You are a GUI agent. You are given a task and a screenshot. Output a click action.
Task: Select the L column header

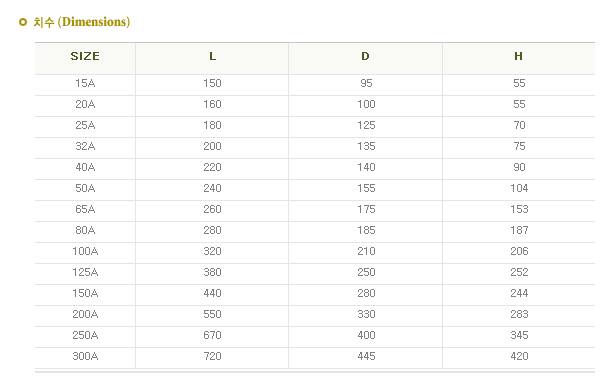click(x=213, y=56)
